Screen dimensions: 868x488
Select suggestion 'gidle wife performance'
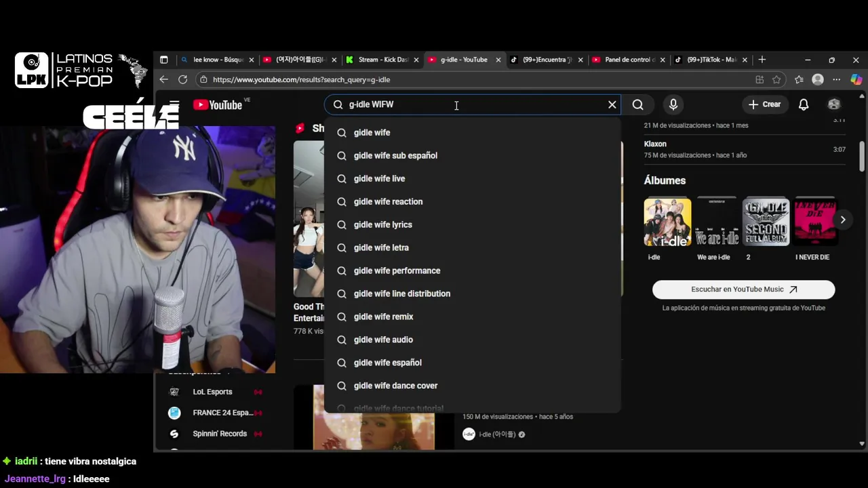click(x=473, y=271)
